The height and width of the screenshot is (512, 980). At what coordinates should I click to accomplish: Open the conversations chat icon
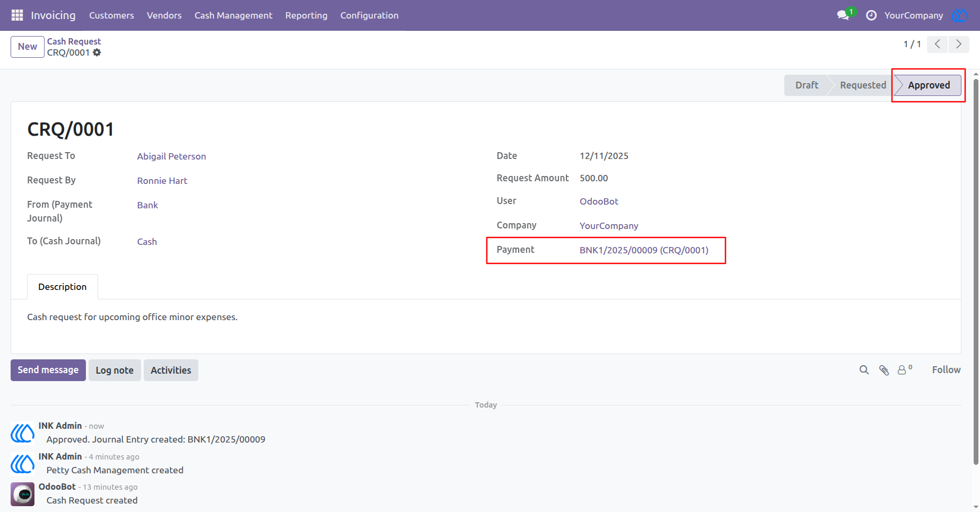(843, 15)
